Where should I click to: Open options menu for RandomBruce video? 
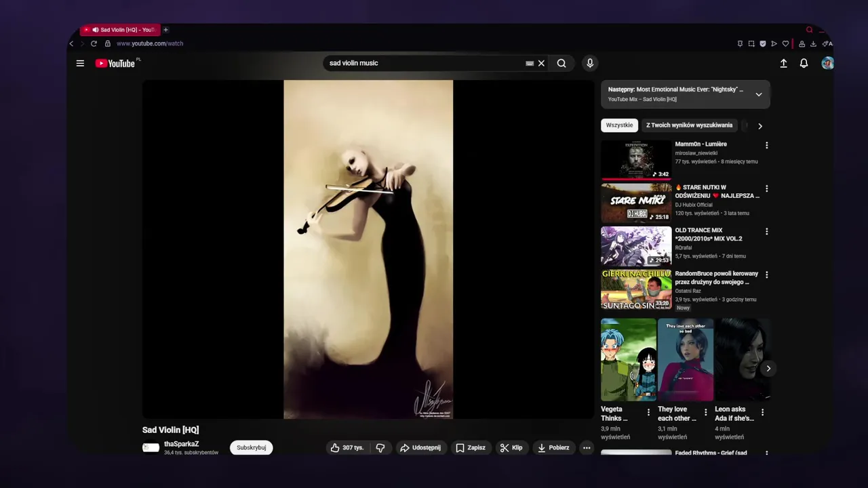(767, 275)
